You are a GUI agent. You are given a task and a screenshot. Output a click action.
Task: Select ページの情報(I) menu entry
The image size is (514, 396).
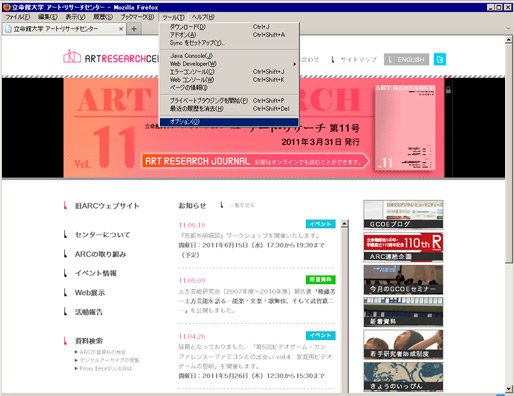[229, 88]
